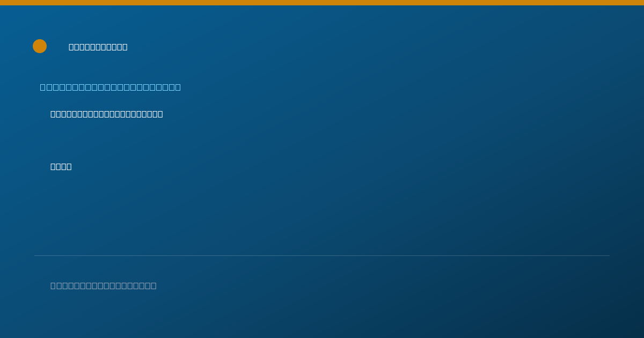Click the orange circle logo icon

tap(40, 46)
